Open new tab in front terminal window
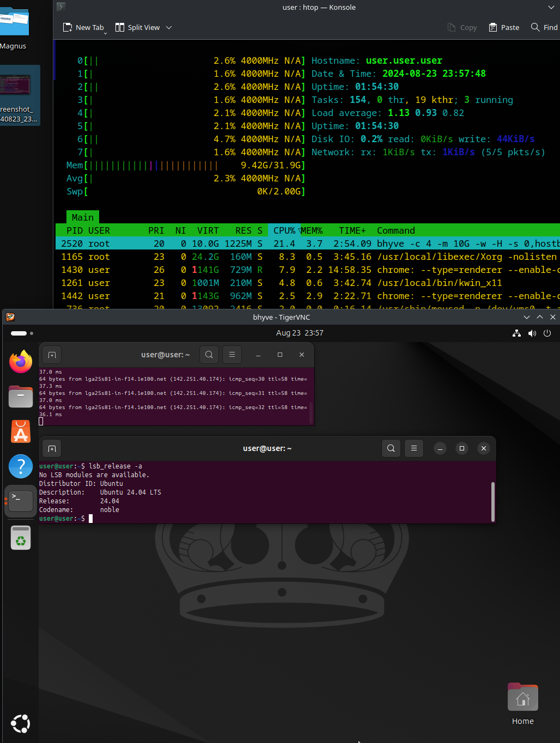 [52, 448]
